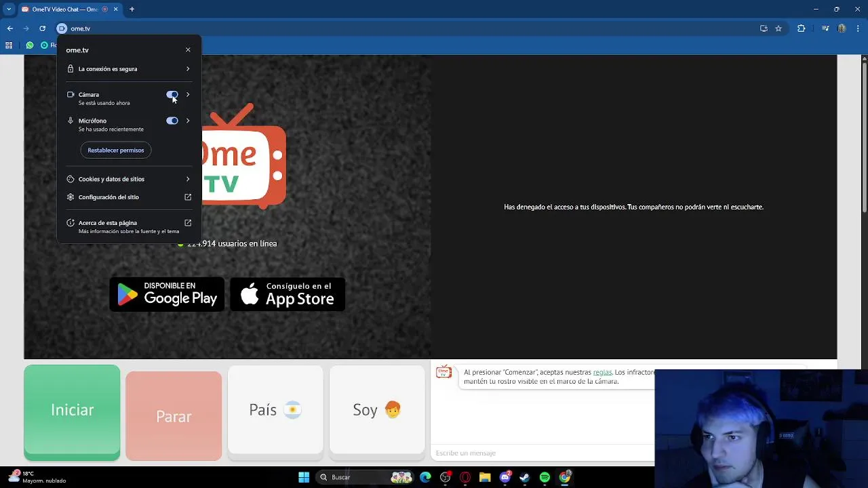Click the OmeTV logo on the video panel
Image resolution: width=868 pixels, height=488 pixels.
[243, 156]
